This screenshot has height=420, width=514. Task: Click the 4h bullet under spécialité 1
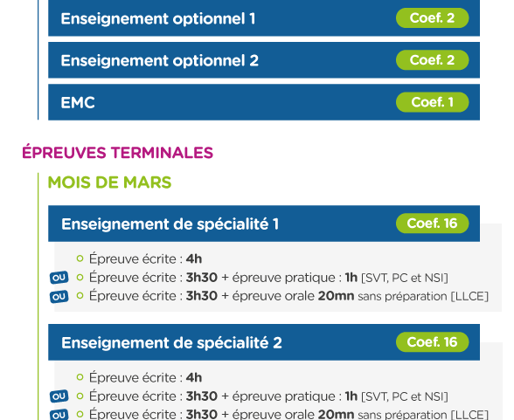(x=139, y=259)
